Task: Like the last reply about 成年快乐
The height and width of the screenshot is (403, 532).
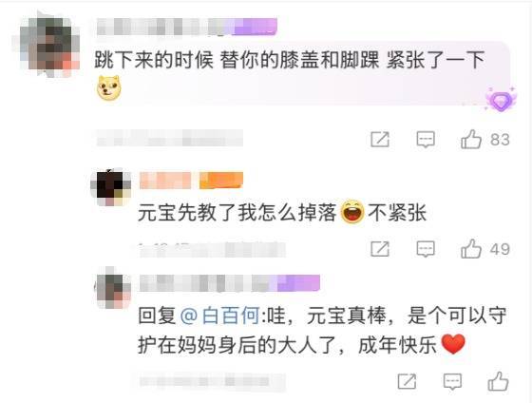Action: (498, 381)
